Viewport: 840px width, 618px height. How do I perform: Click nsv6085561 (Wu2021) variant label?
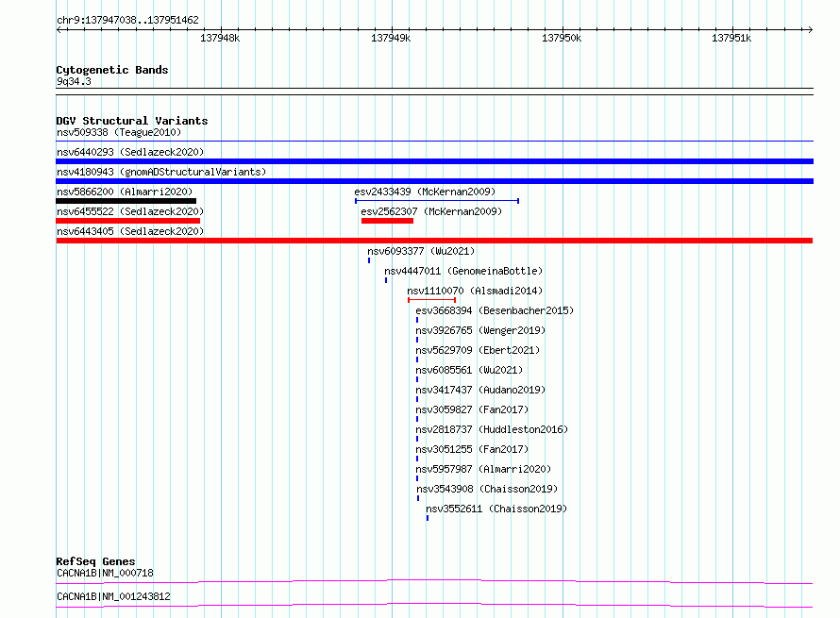469,370
